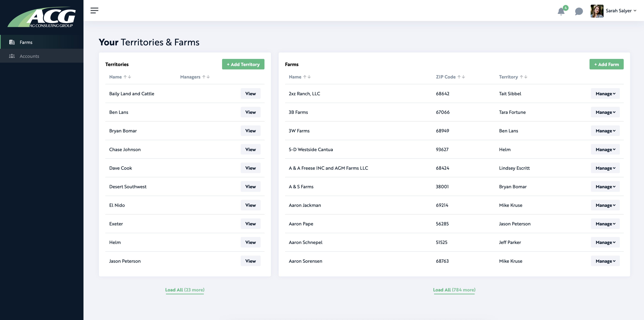
Task: Sort farms by Name ascending arrow
Action: (305, 77)
